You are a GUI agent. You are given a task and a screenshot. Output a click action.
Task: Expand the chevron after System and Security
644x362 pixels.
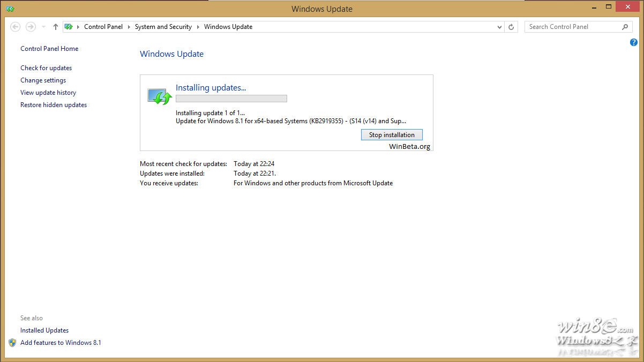pyautogui.click(x=198, y=27)
